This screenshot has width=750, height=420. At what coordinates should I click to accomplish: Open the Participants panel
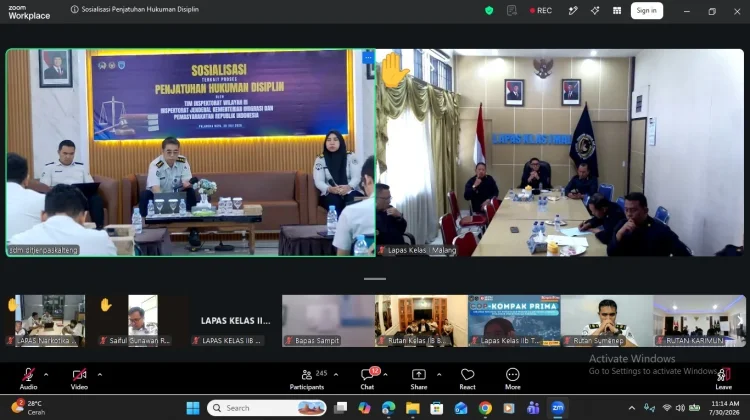click(x=307, y=379)
